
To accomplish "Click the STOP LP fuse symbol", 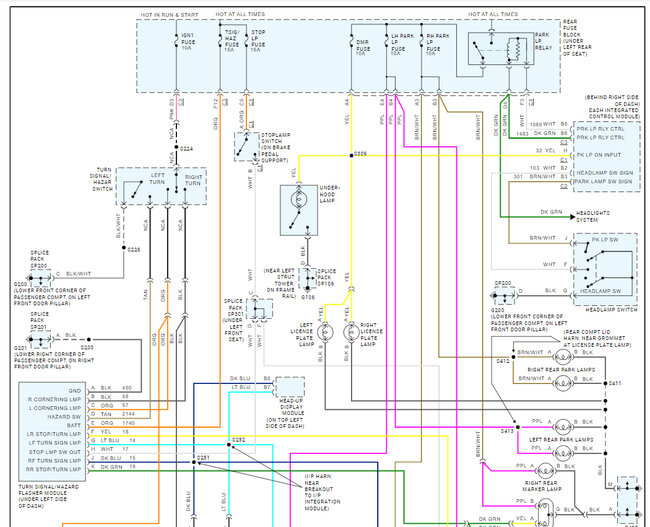I will [246, 40].
